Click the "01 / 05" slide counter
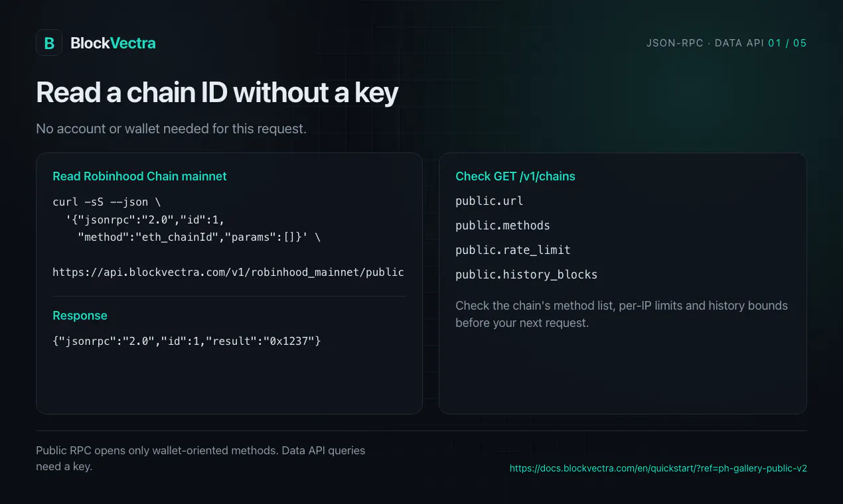Image resolution: width=843 pixels, height=504 pixels. [x=787, y=43]
